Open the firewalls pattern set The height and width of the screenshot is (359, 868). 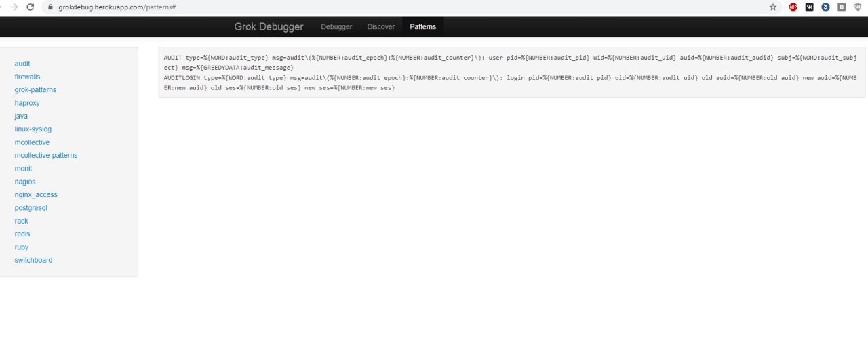[x=27, y=77]
